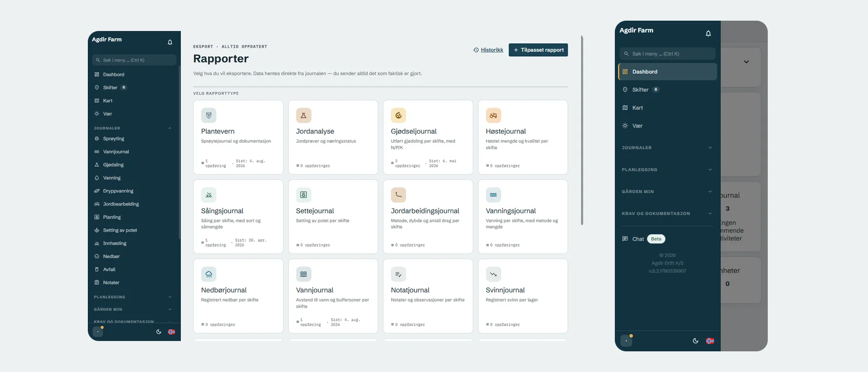Click the shield icon on the Plantevern card
The height and width of the screenshot is (372, 868).
[x=209, y=116]
